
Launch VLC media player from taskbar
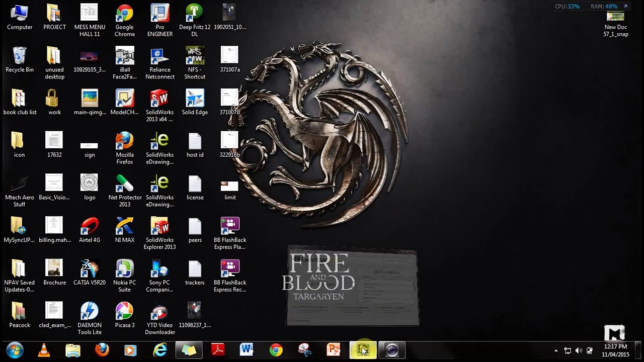click(x=44, y=350)
